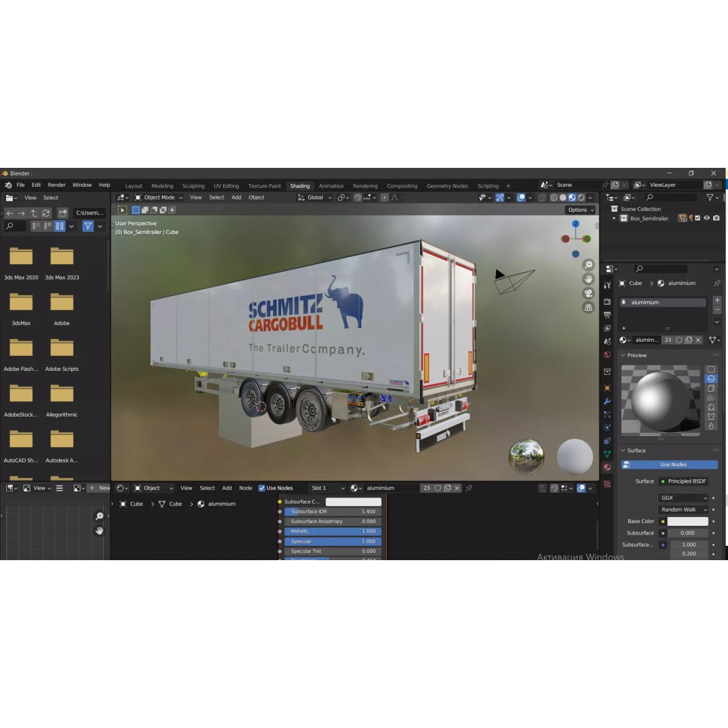Viewport: 728px width, 728px height.
Task: Toggle Box_Semitrailer render camera icon
Action: pyautogui.click(x=717, y=218)
